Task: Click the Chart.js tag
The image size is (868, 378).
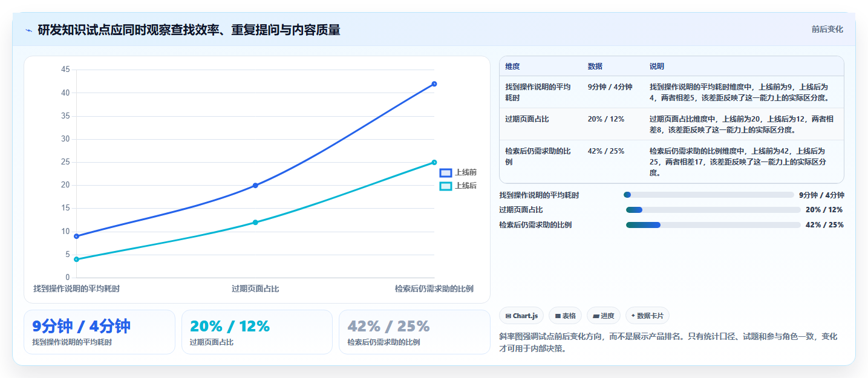Action: (521, 316)
